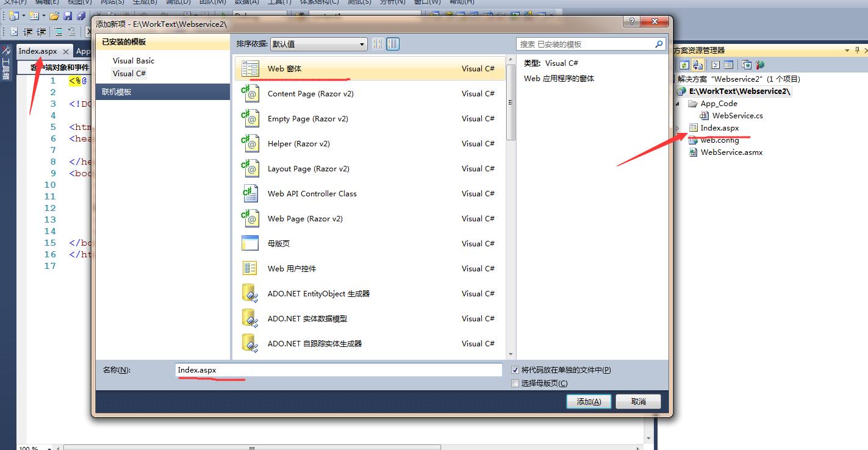
Task: Click Refresh in Solution Explorer toolbar
Action: pyautogui.click(x=684, y=65)
